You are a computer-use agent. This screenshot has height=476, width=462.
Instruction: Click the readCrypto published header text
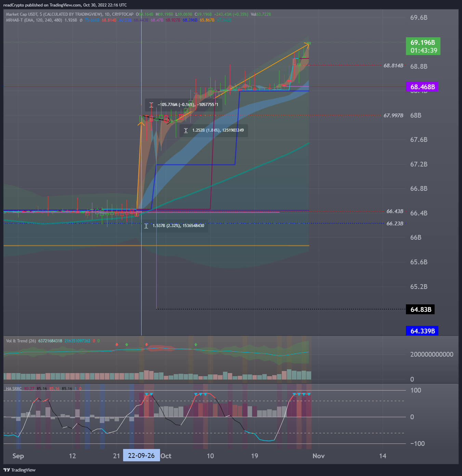(x=65, y=5)
